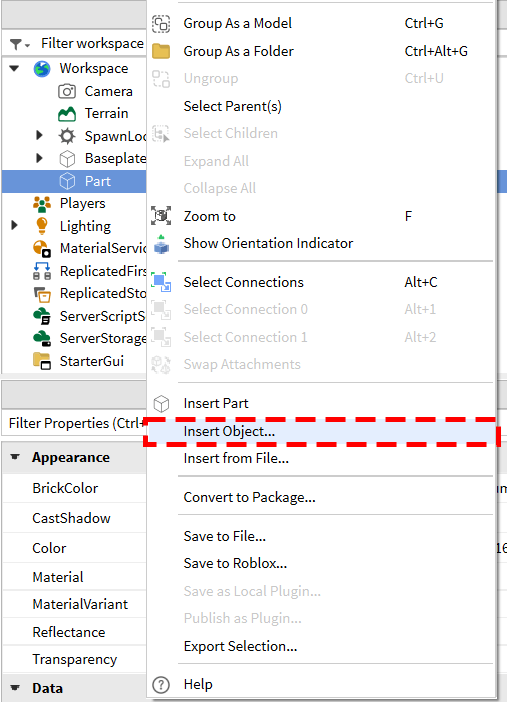Click the Insert Part cube icon
Viewport: 507px width, 702px height.
tap(161, 403)
